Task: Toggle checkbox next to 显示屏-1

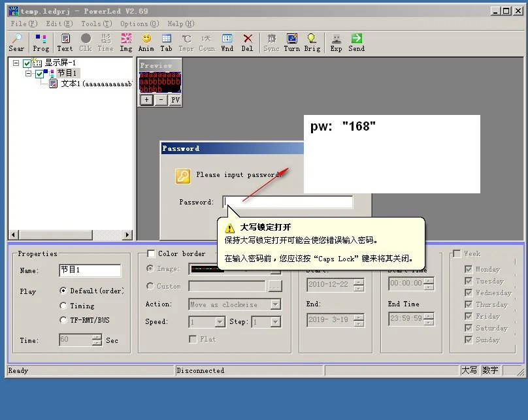Action: [27, 63]
